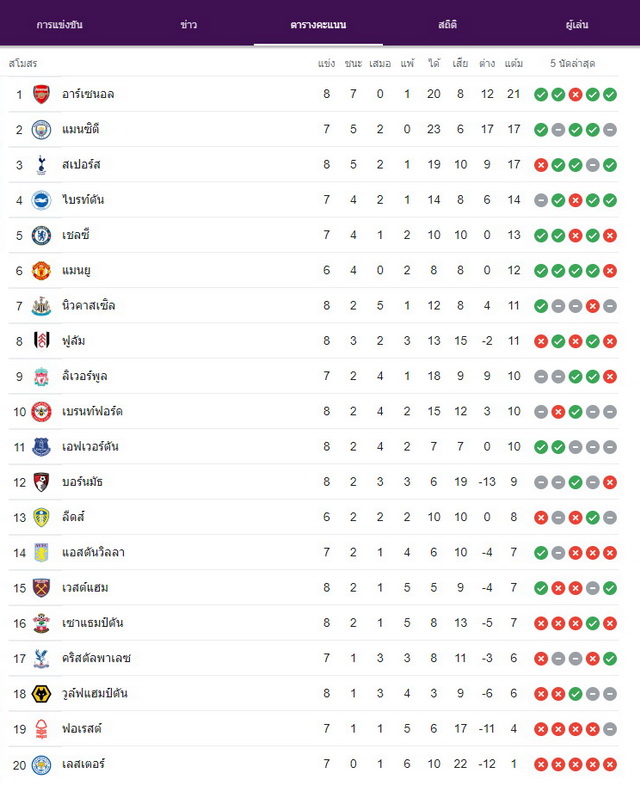Go to the ผู้เล่น tab
The height and width of the screenshot is (786, 640).
(577, 25)
